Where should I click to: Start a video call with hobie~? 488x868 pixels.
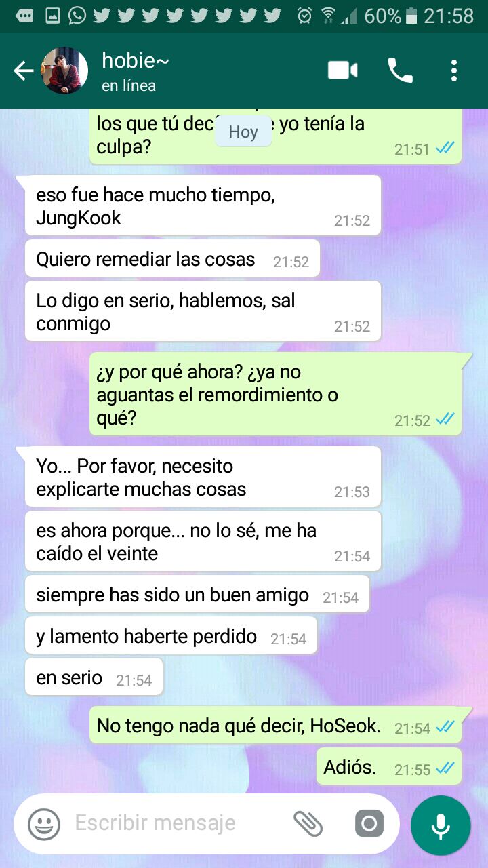343,71
